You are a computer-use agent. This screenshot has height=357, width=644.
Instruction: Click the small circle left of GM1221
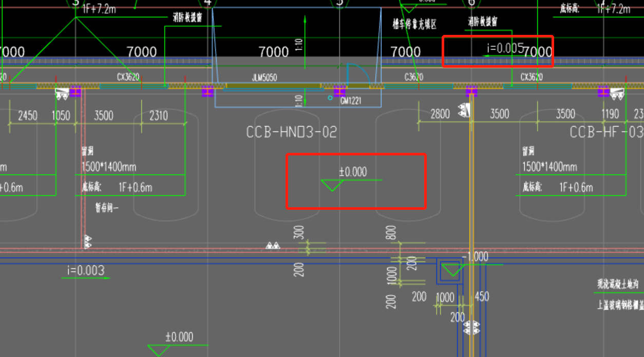[330, 97]
